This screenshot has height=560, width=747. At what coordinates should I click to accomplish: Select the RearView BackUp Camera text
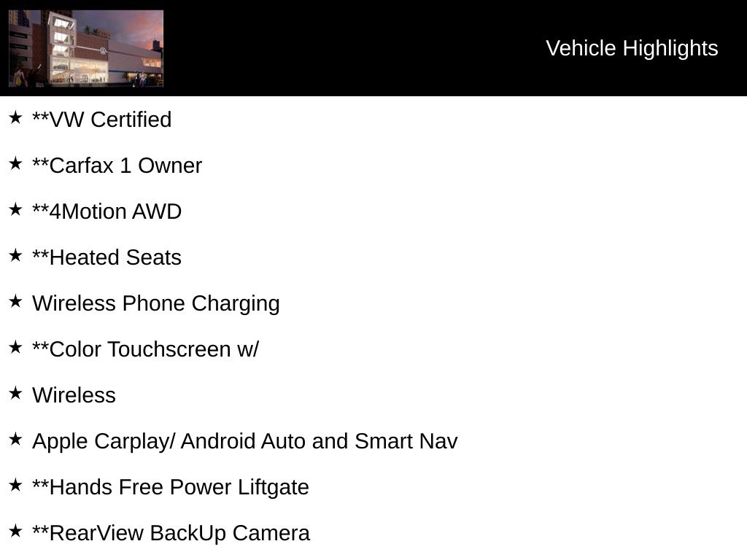171,533
